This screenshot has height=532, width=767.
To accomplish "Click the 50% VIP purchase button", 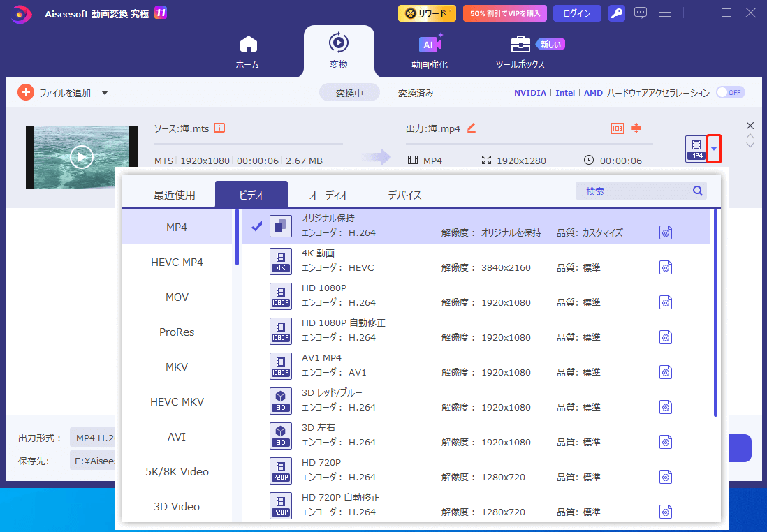I will click(x=504, y=13).
